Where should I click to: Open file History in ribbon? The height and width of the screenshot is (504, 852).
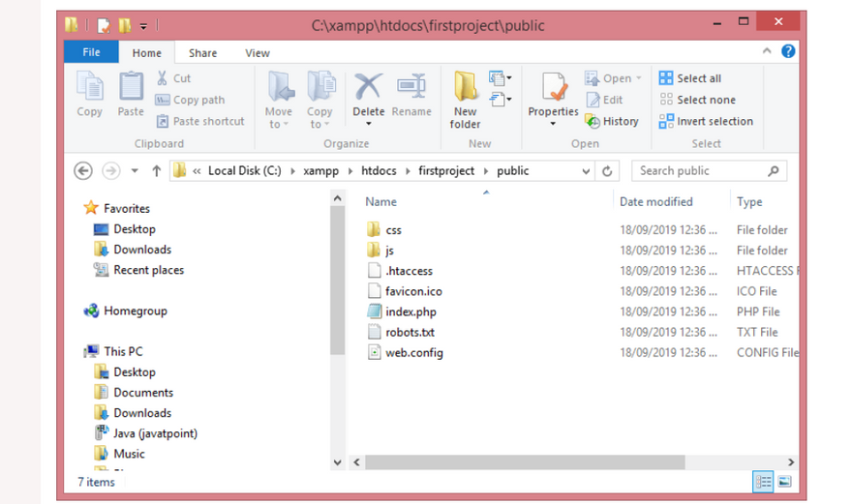tap(611, 121)
